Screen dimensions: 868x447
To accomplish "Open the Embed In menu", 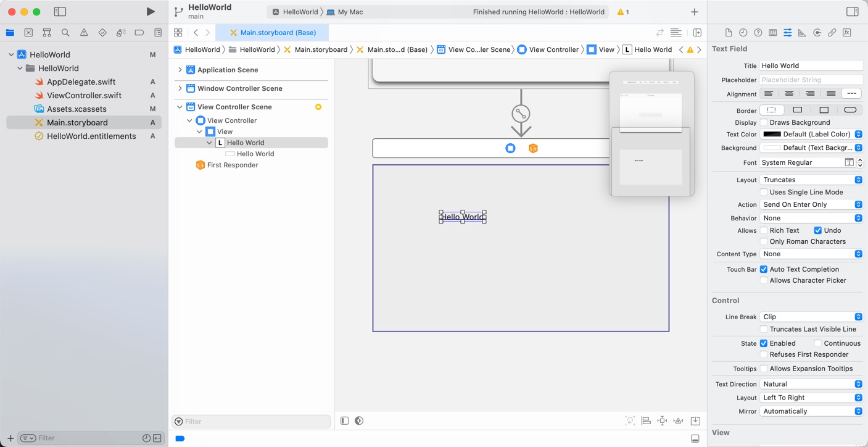I will pos(695,420).
